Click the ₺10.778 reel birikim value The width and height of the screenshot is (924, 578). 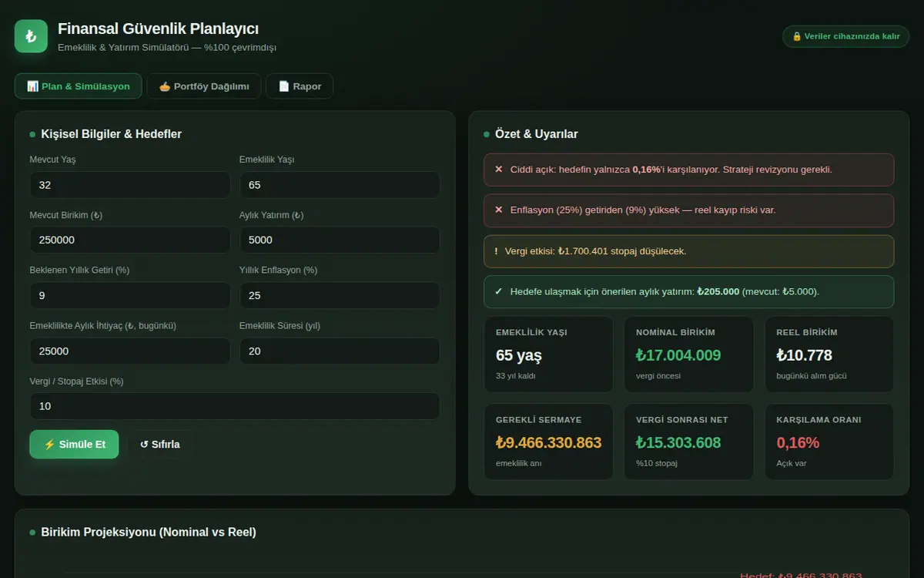[805, 355]
